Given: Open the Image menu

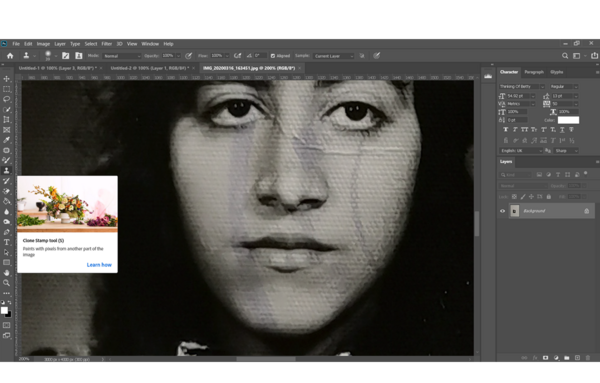Looking at the screenshot, I should (x=43, y=44).
